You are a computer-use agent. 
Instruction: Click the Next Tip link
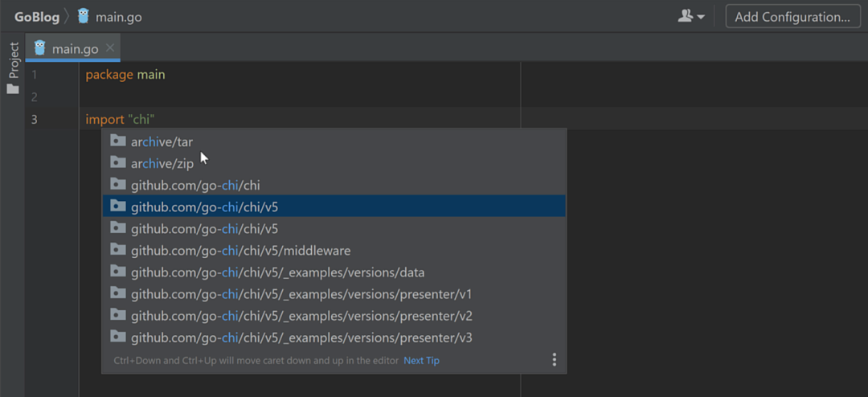tap(421, 361)
